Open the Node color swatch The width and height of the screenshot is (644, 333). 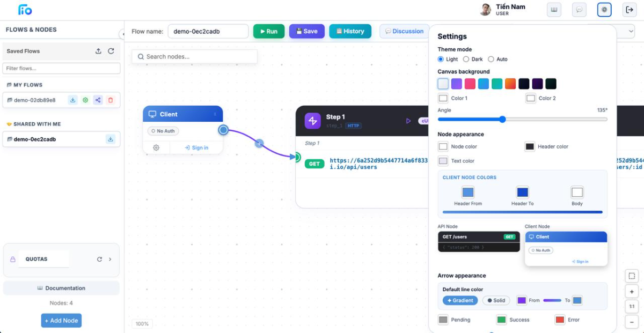(x=443, y=146)
